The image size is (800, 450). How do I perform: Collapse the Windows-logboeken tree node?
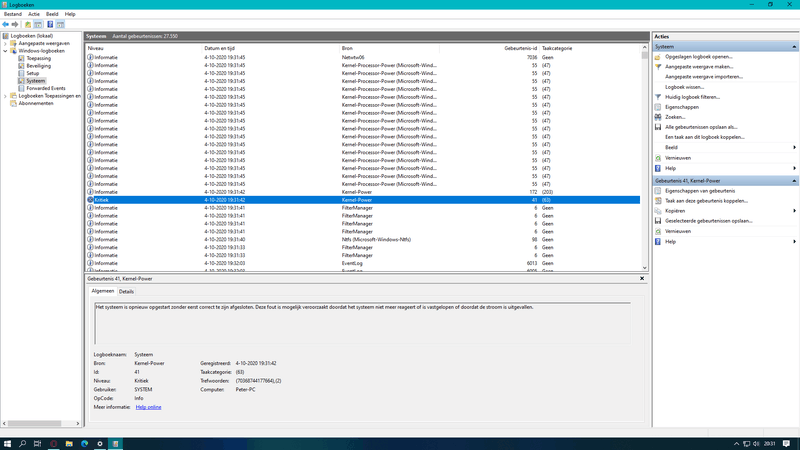tap(6, 51)
